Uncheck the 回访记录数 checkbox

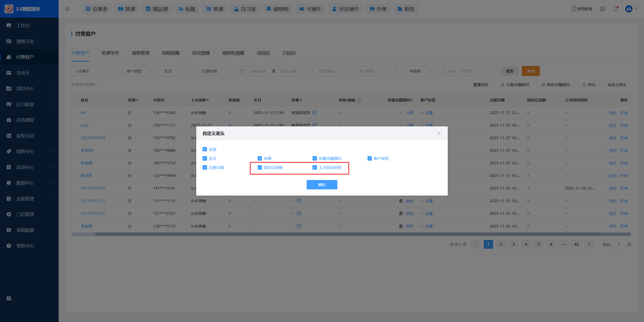[260, 167]
